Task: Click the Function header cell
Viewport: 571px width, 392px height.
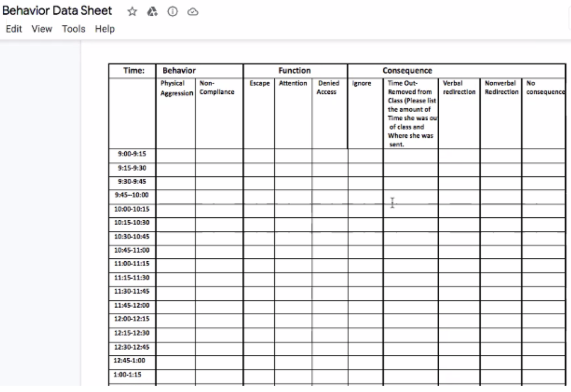Action: (295, 70)
